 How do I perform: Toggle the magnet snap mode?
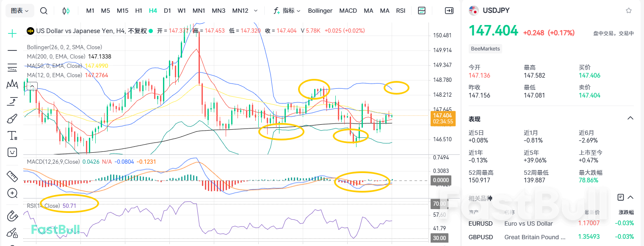pos(12,215)
